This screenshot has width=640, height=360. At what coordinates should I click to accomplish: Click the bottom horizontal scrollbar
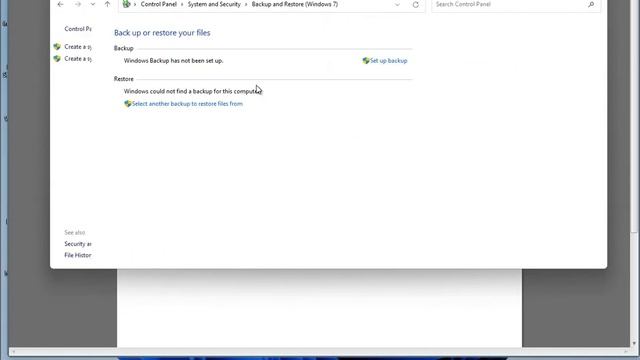point(319,351)
